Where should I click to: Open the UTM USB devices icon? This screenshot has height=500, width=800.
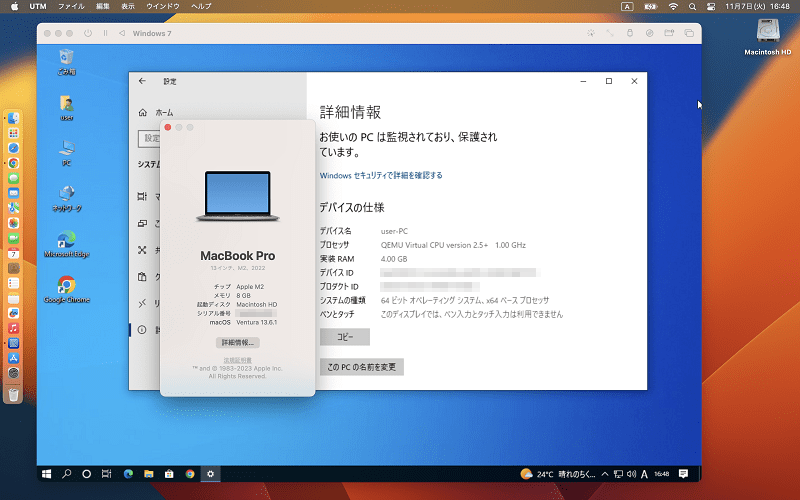(x=630, y=33)
